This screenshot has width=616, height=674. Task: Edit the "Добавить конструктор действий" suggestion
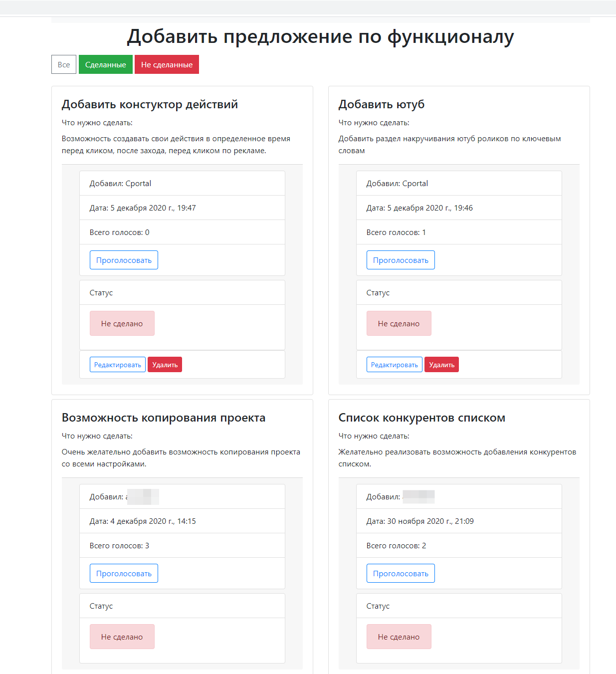point(118,365)
